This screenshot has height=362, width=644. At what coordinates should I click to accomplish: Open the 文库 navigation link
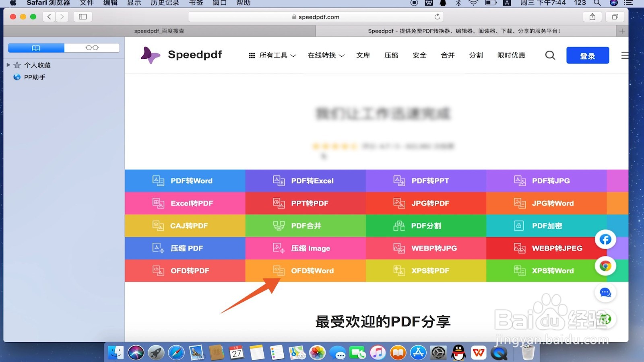click(x=363, y=56)
